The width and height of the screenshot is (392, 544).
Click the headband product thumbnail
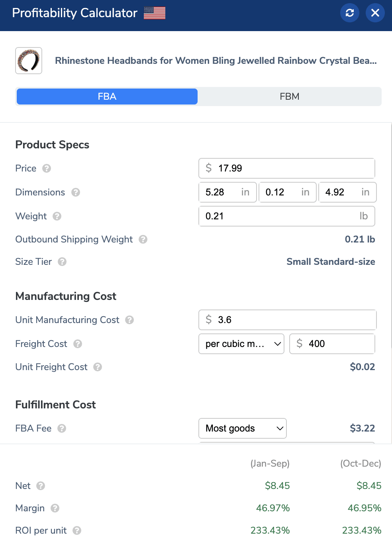pos(29,61)
